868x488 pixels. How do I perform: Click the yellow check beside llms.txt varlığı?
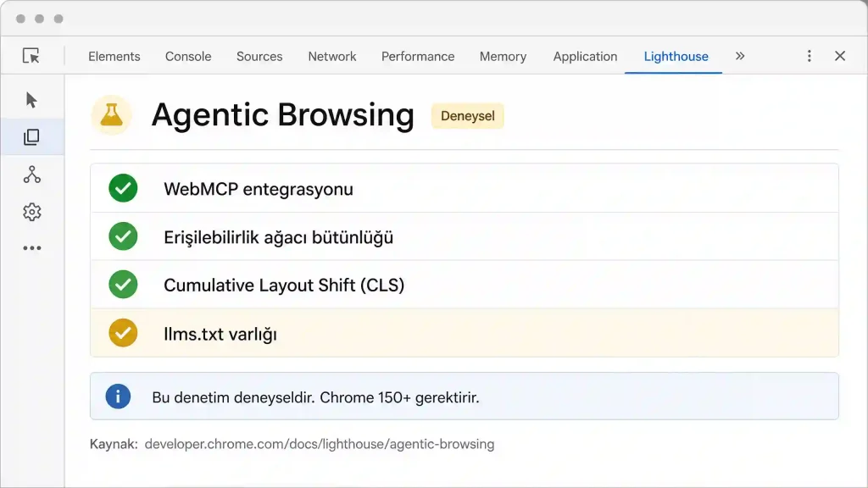pos(123,333)
